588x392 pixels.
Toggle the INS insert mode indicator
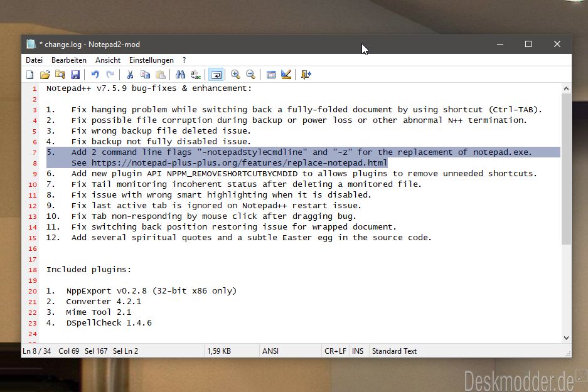tap(358, 351)
